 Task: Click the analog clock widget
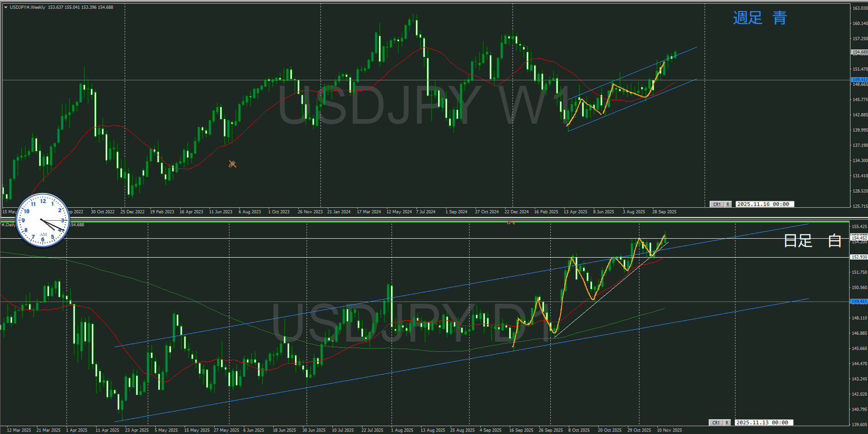tap(42, 220)
